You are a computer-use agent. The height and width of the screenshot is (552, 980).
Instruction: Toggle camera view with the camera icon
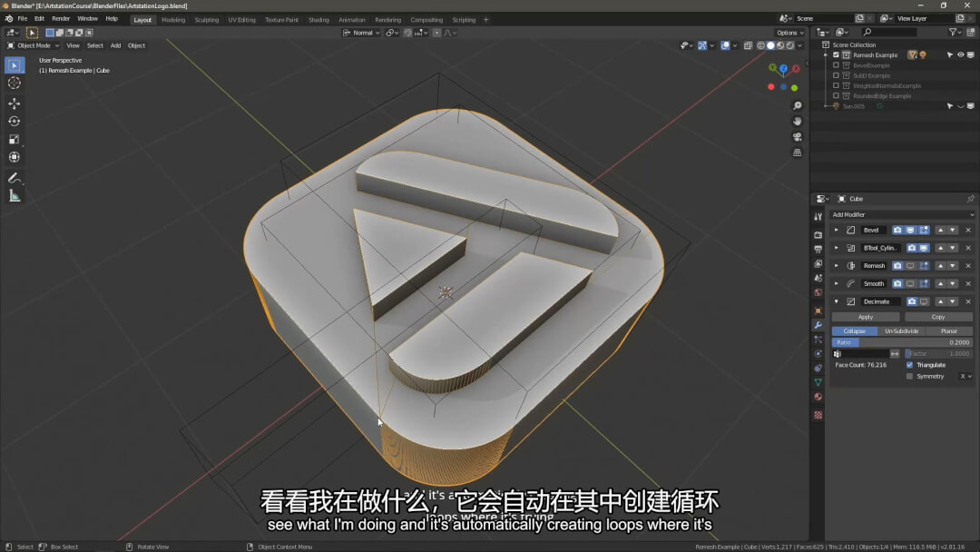(x=797, y=137)
